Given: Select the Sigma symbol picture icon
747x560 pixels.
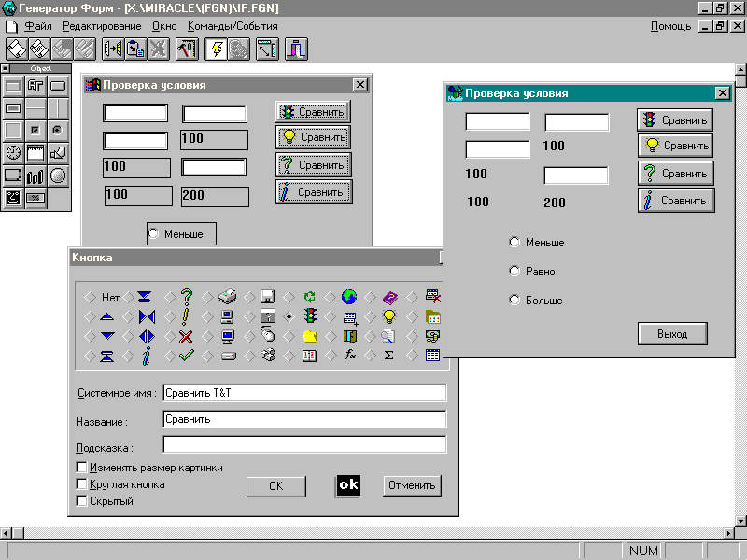Looking at the screenshot, I should point(389,356).
